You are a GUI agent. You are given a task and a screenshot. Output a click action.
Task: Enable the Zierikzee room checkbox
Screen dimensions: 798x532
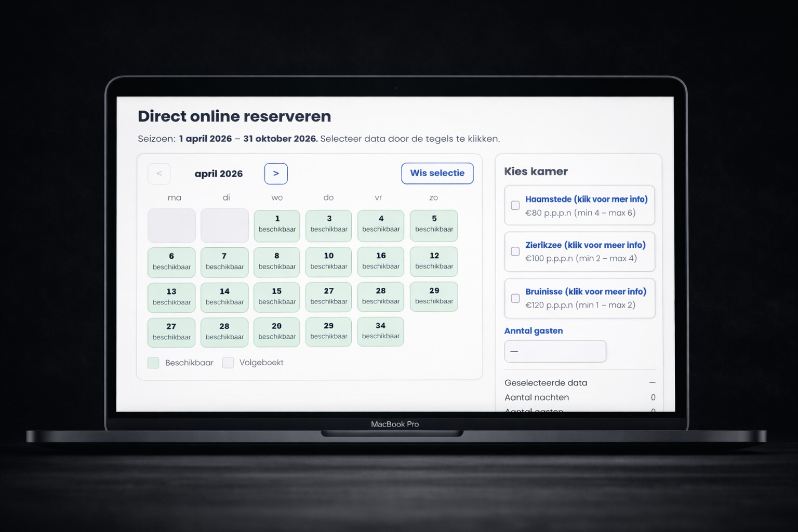[515, 251]
